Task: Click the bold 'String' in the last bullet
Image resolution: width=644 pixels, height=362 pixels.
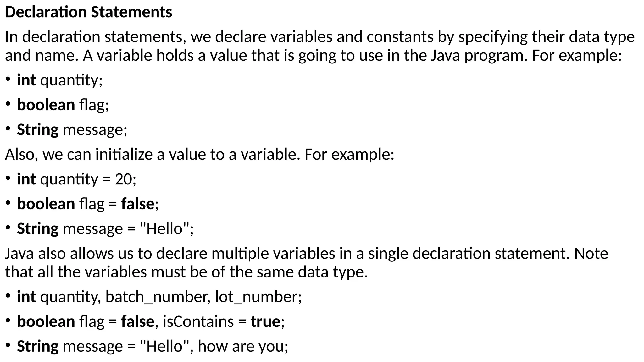Action: (x=38, y=346)
